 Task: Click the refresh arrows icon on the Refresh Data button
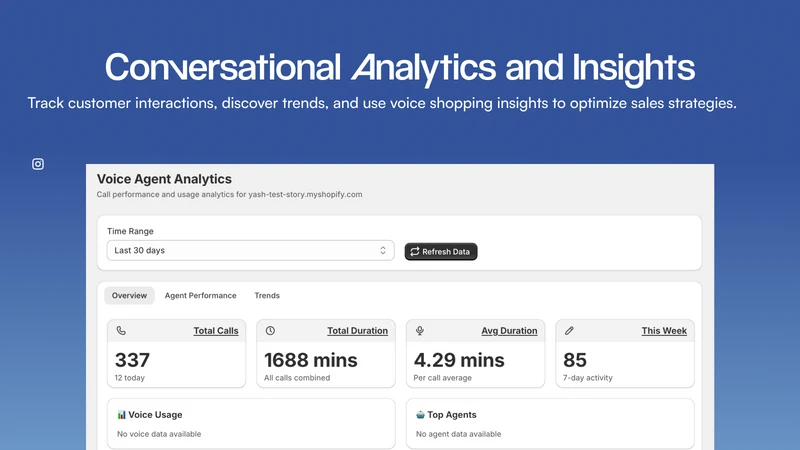pyautogui.click(x=415, y=252)
